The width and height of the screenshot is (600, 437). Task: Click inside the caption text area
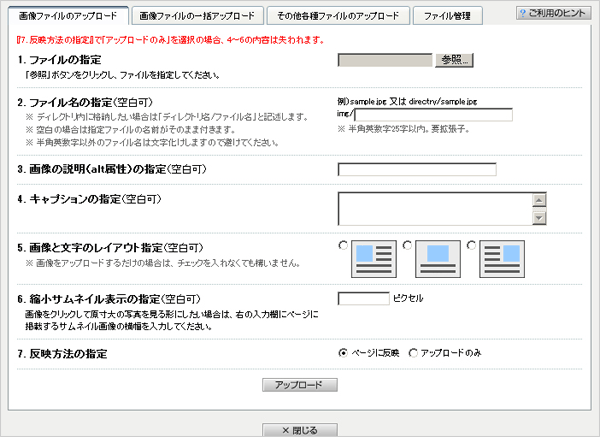tap(435, 209)
